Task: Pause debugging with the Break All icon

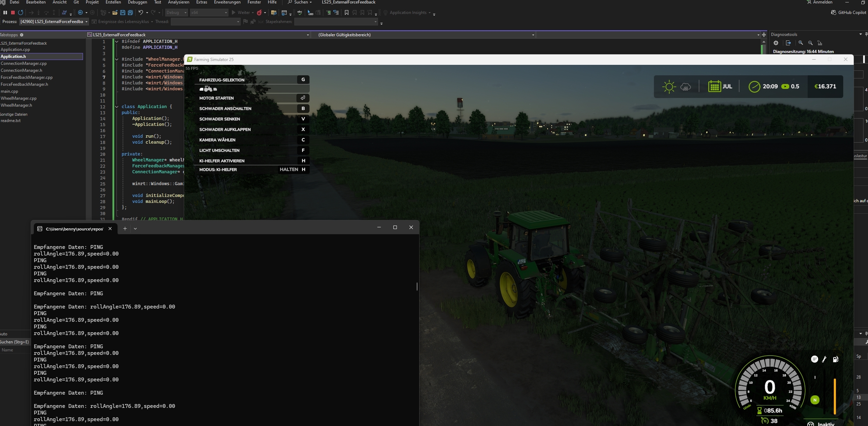Action: coord(5,13)
